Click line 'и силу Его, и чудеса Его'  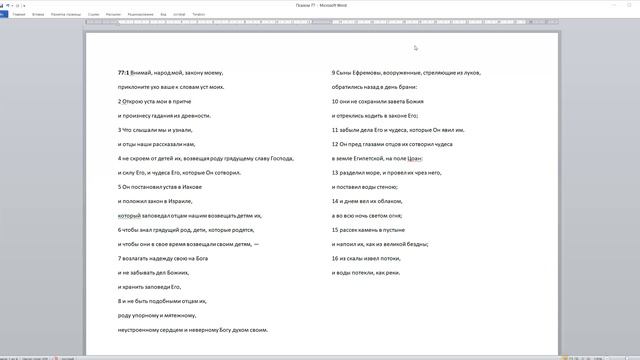pyautogui.click(x=179, y=173)
